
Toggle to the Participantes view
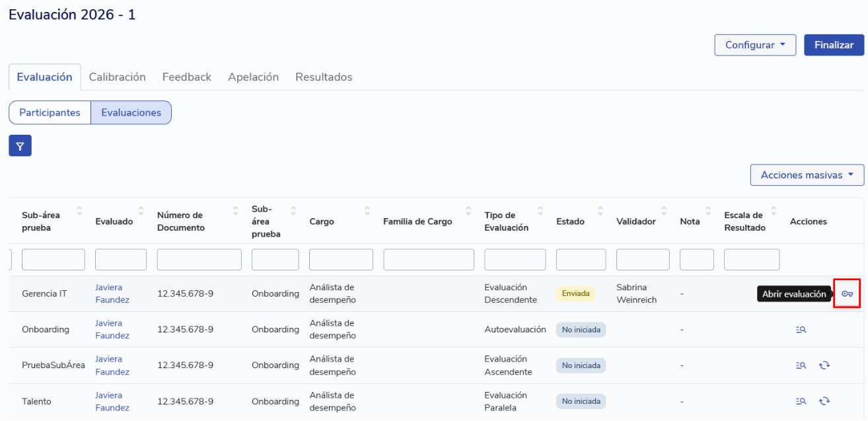(x=50, y=112)
